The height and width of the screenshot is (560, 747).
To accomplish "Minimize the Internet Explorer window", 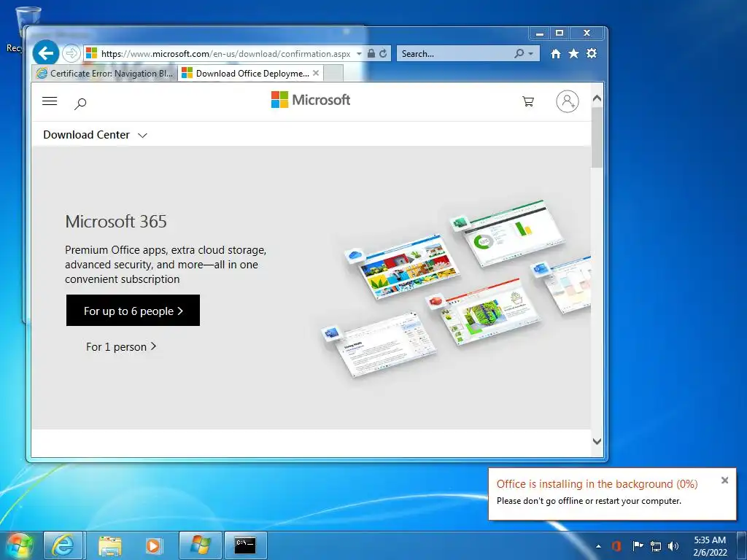I will [x=539, y=34].
